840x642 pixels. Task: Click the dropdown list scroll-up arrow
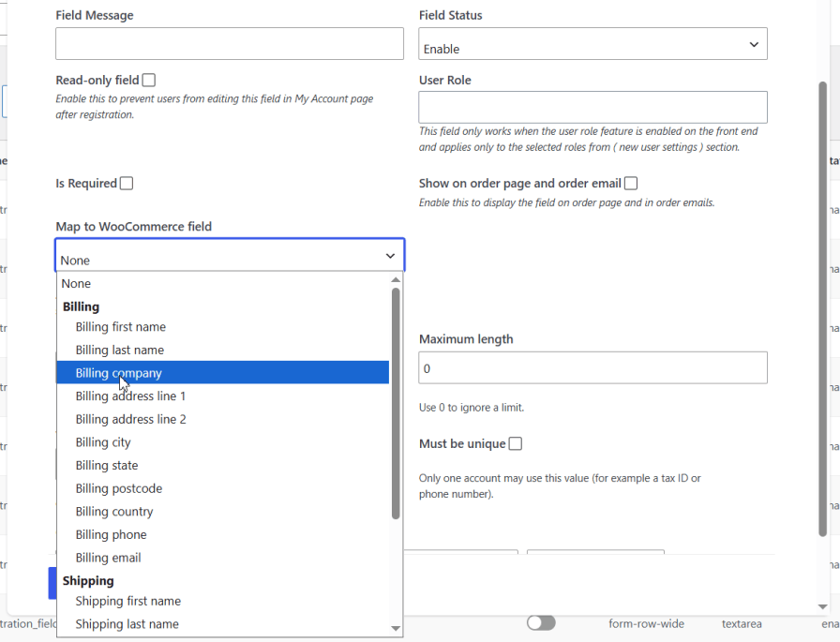[x=396, y=280]
